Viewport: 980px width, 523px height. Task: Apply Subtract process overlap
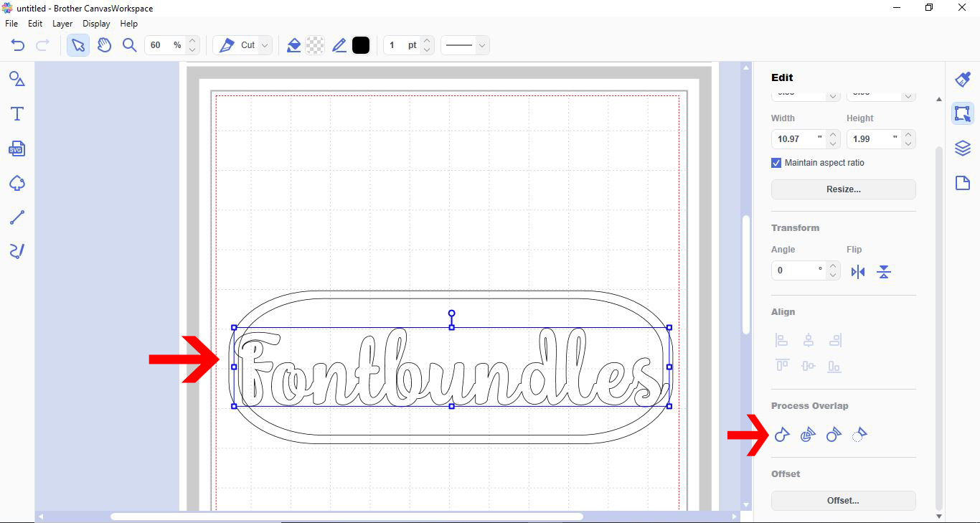833,434
